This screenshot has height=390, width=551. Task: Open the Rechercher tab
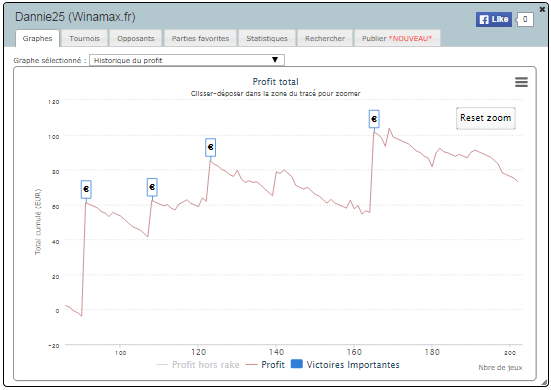click(x=325, y=38)
